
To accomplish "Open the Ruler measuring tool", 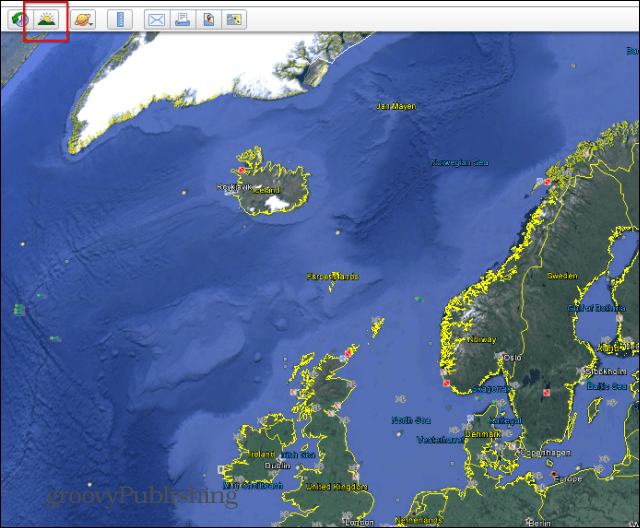I will click(120, 19).
